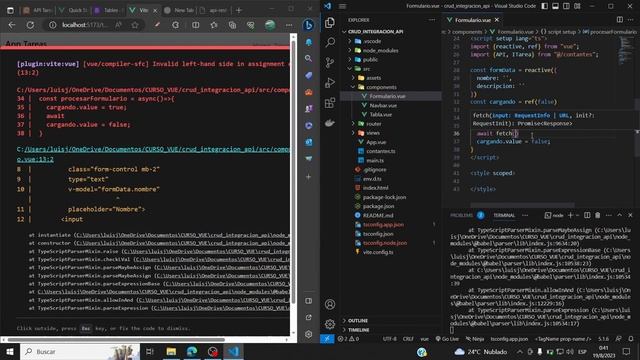Change CRLF line ending in status bar
Viewport: 640px width, 360px height.
(408, 339)
